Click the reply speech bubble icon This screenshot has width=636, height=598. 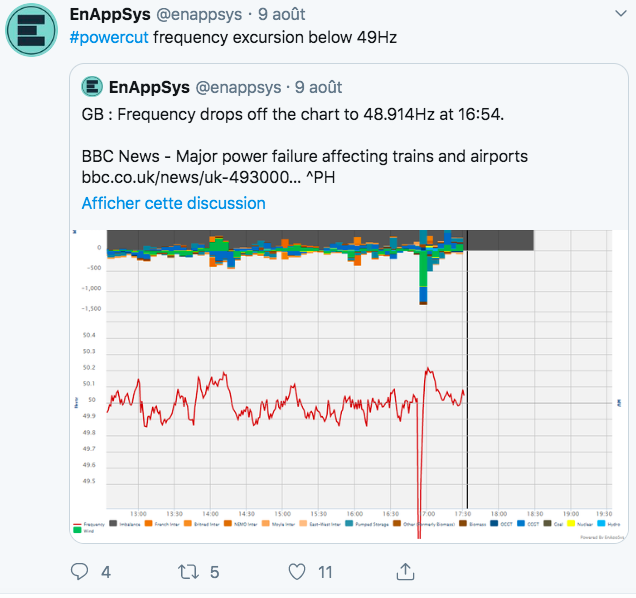pyautogui.click(x=79, y=572)
